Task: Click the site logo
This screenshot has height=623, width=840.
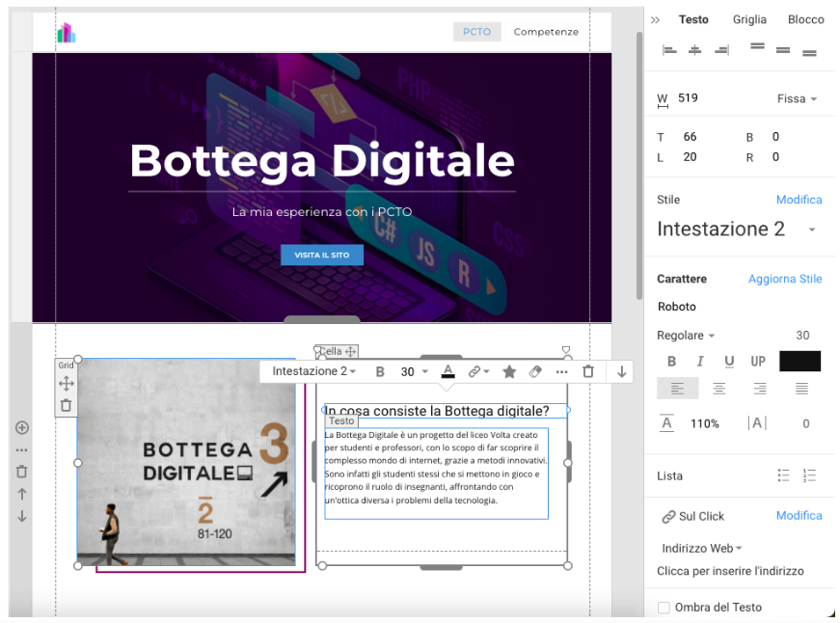Action: tap(67, 32)
